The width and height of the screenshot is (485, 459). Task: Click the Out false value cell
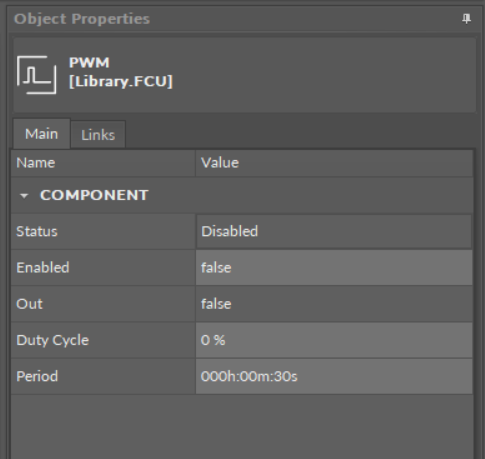coord(334,304)
